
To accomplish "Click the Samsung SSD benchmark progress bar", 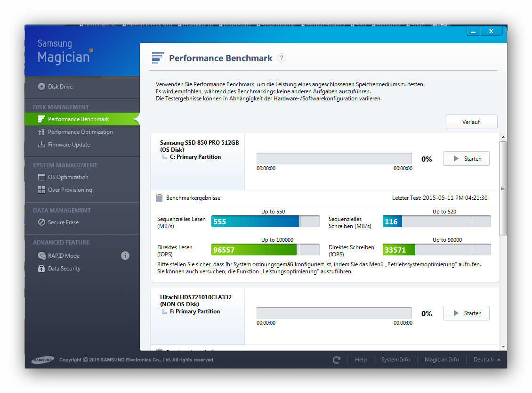I will pyautogui.click(x=334, y=159).
